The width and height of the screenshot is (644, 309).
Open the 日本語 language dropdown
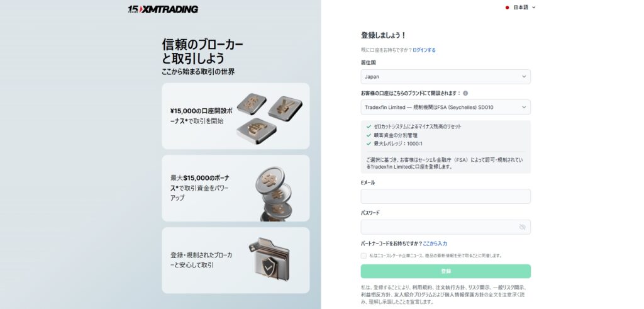coord(520,8)
